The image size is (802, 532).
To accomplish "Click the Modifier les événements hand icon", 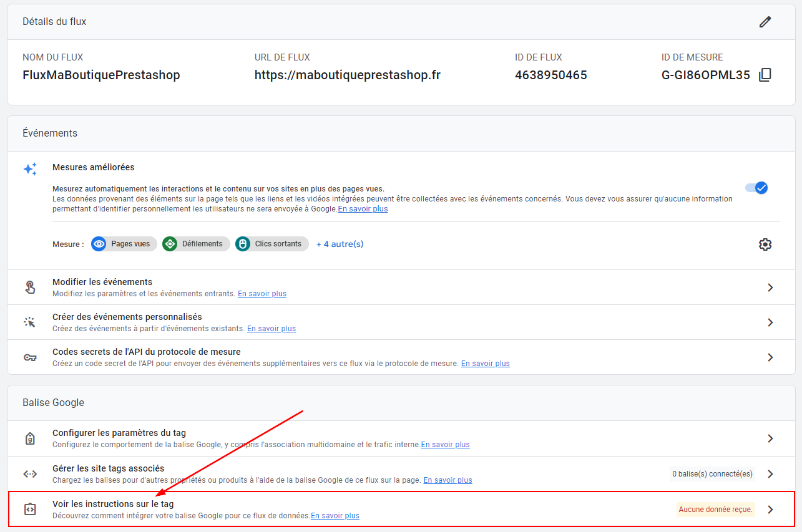I will pyautogui.click(x=30, y=288).
